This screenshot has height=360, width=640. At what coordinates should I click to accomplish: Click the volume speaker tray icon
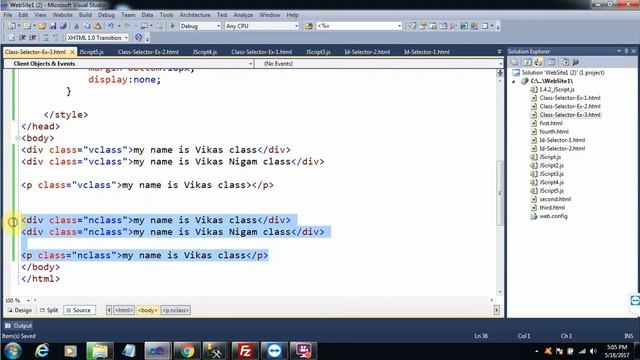point(593,351)
